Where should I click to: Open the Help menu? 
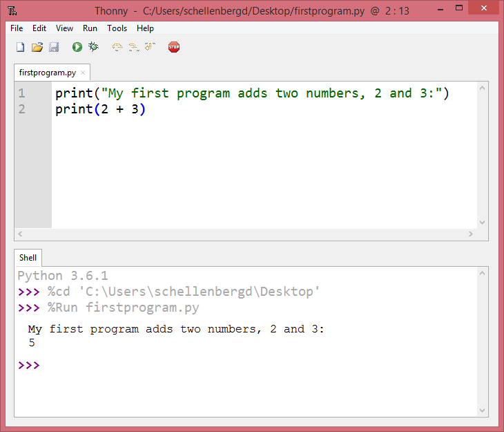tap(145, 28)
